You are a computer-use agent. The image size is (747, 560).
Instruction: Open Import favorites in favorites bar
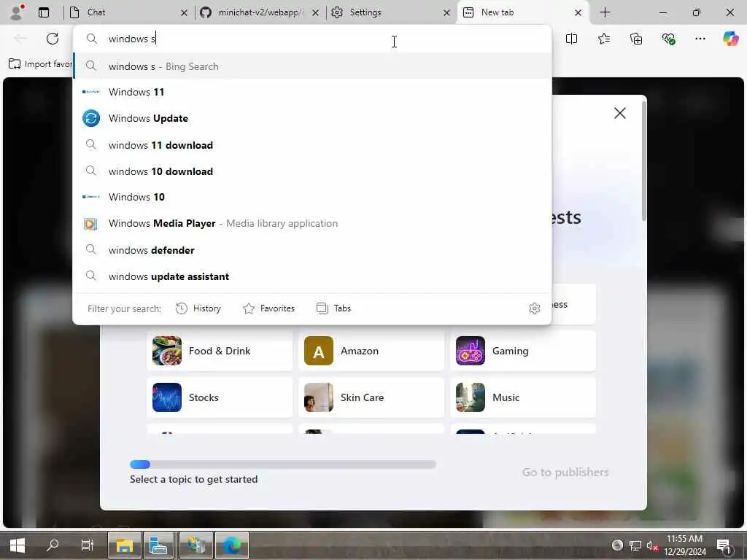(40, 64)
